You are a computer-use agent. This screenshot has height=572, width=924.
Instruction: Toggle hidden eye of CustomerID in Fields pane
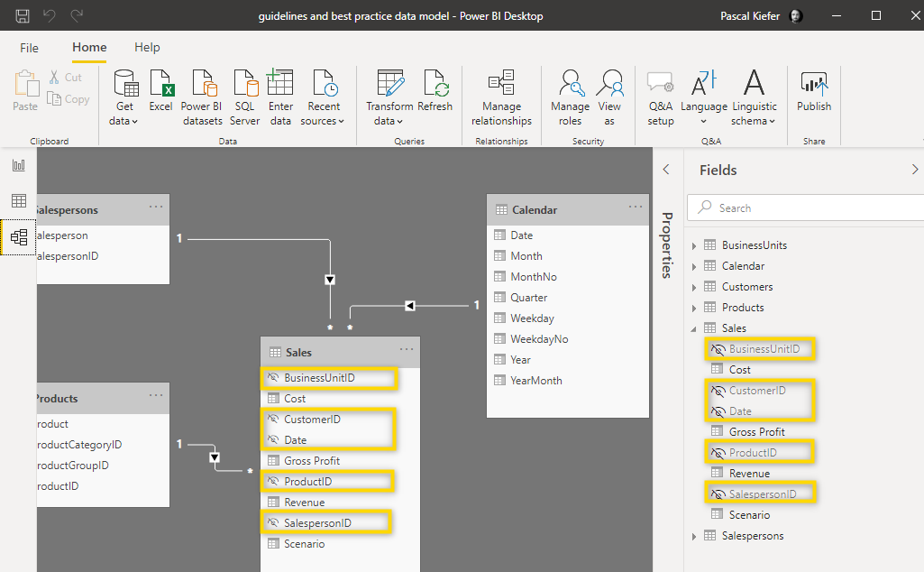coord(718,391)
